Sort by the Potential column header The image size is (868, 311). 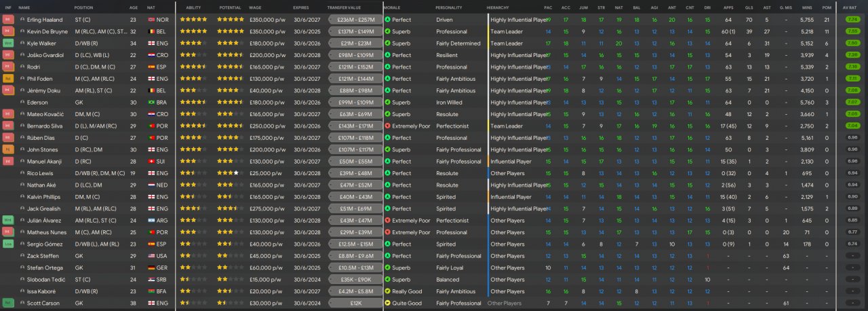(230, 7)
